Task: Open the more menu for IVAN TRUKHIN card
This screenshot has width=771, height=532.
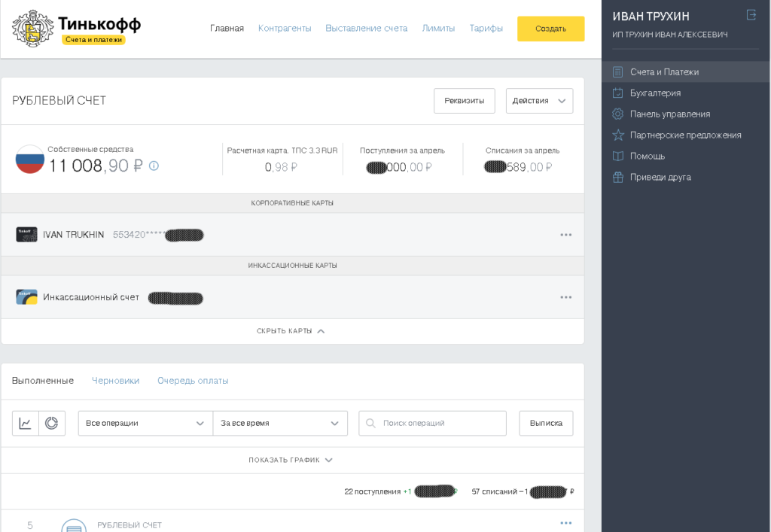Action: click(566, 235)
